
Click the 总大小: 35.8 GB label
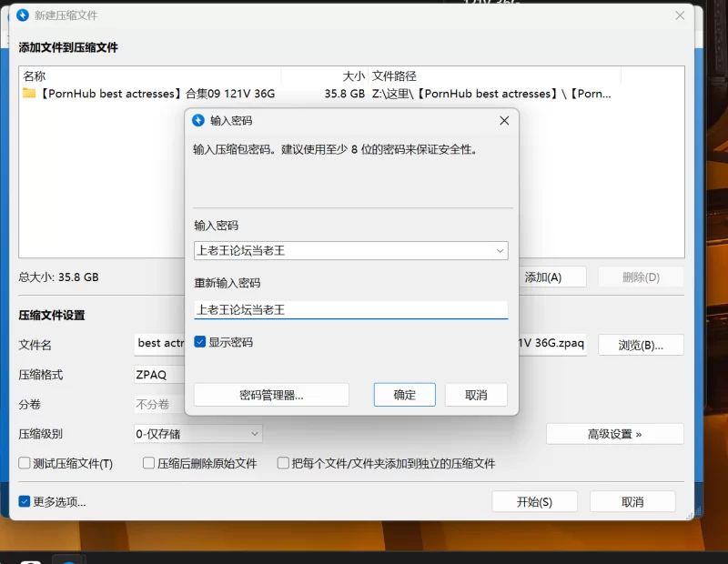(x=58, y=277)
